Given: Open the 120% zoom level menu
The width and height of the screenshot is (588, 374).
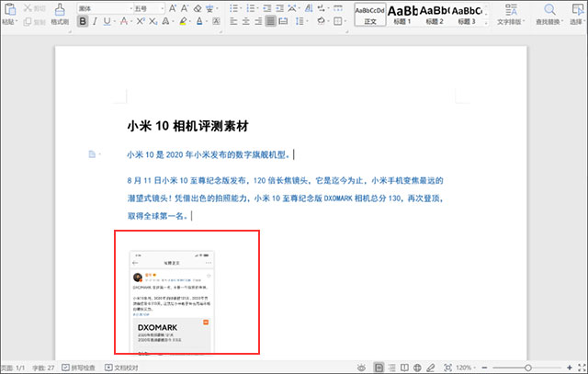Looking at the screenshot, I should point(466,368).
